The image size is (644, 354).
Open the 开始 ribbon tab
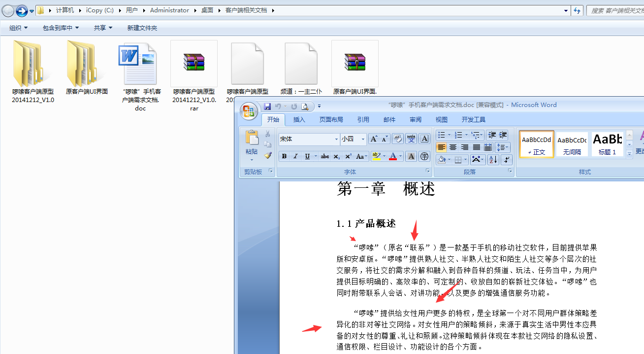tap(273, 119)
